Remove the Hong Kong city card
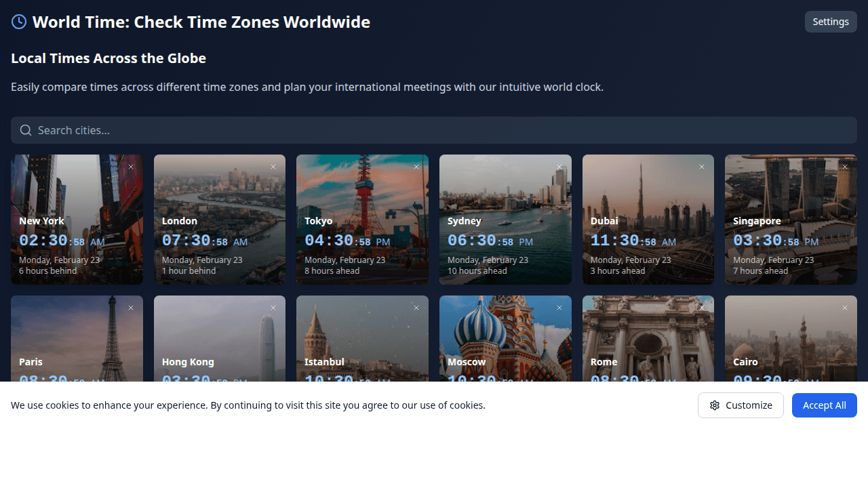This screenshot has width=868, height=488. click(x=274, y=308)
